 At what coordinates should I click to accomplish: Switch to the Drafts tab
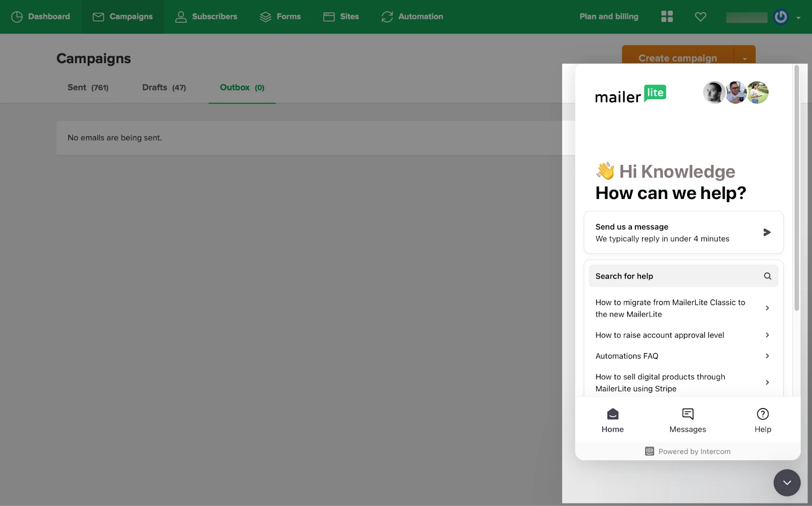click(x=164, y=88)
